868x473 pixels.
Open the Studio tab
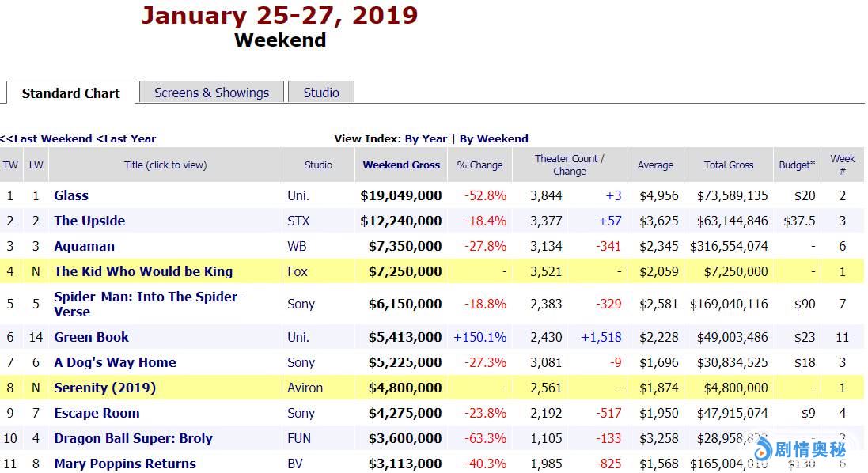pos(320,93)
